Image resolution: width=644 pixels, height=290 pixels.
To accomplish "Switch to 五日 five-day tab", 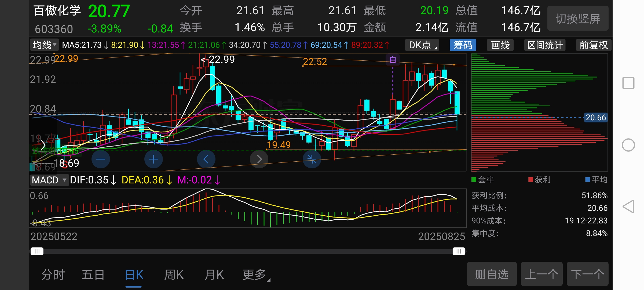I will pos(93,275).
